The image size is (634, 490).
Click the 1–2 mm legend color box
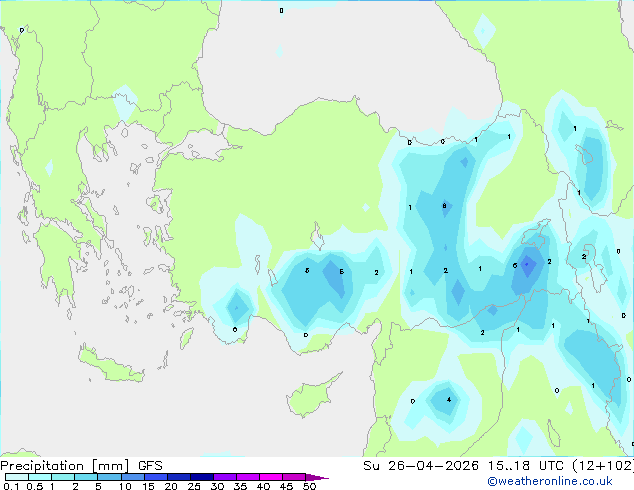[63, 477]
